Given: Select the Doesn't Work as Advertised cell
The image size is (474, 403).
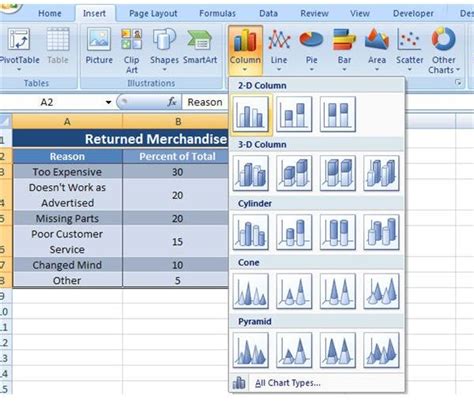Looking at the screenshot, I should click(x=67, y=195).
